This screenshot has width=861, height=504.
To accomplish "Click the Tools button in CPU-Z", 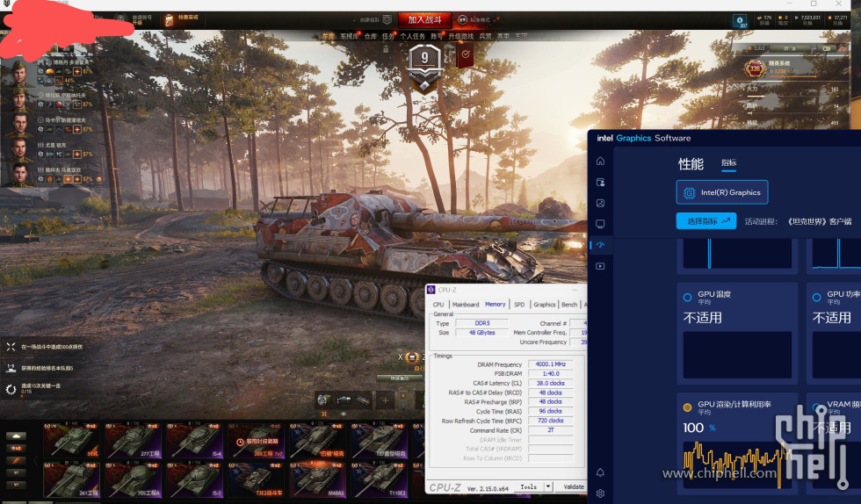I will [x=529, y=486].
